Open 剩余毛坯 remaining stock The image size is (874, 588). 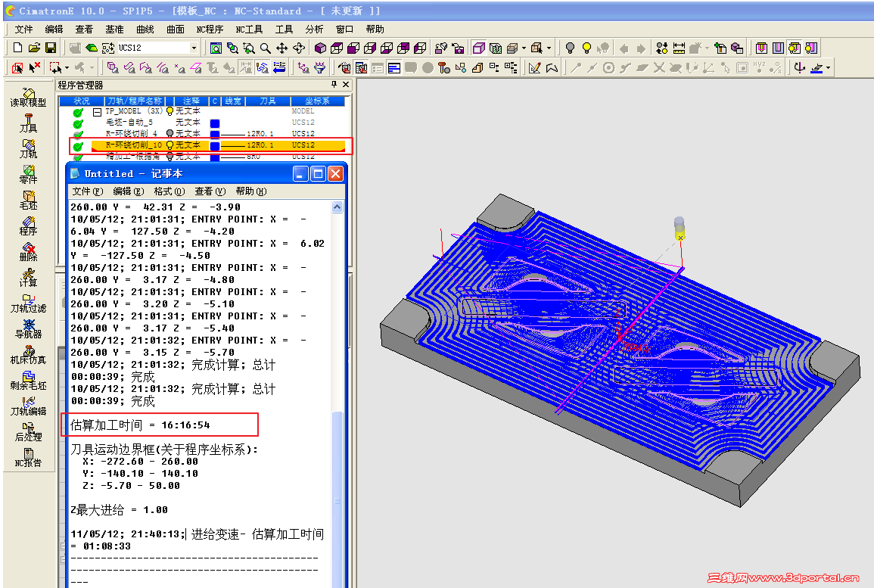click(29, 380)
